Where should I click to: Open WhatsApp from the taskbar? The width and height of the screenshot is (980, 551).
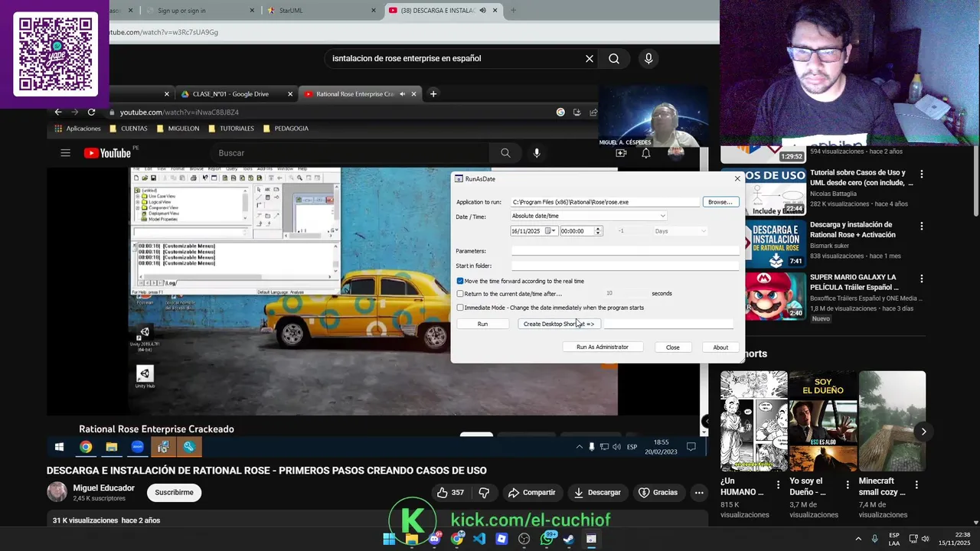click(x=547, y=539)
